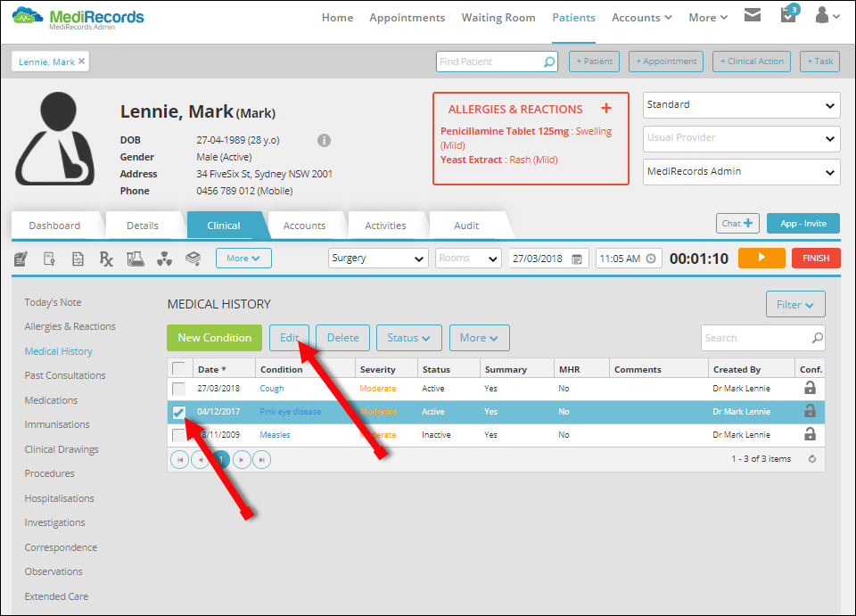Close the Lennie, Mark patient tab
The width and height of the screenshot is (856, 616).
(x=81, y=62)
